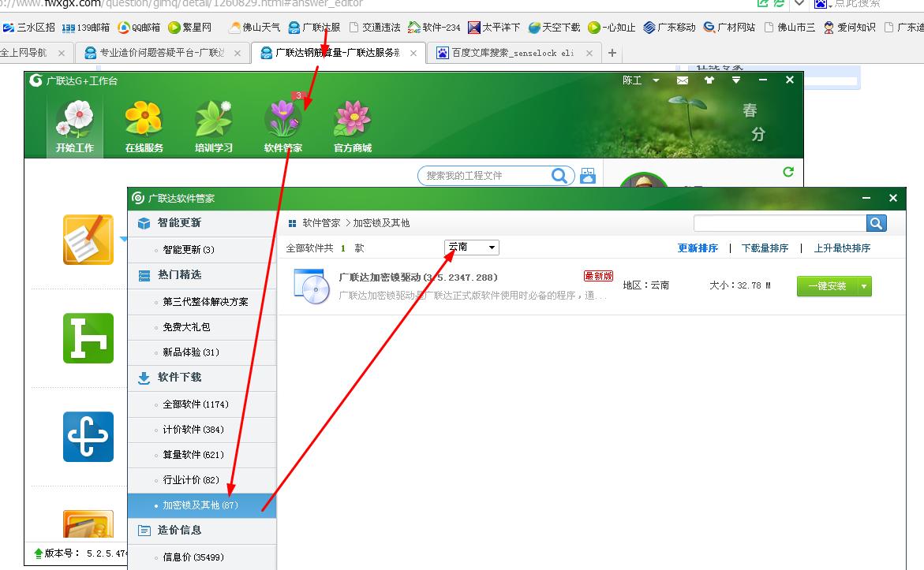This screenshot has height=570, width=924.
Task: Open 三水区招 bookmark
Action: (x=29, y=28)
